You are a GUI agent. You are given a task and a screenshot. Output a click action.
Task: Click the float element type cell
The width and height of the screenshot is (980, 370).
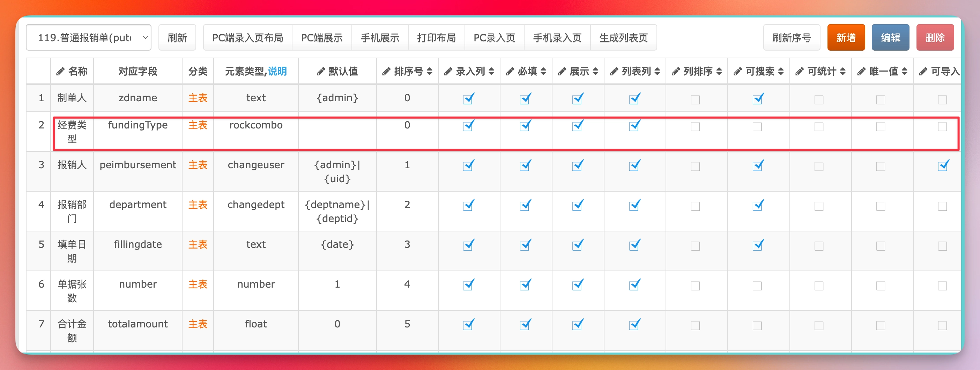pos(256,331)
